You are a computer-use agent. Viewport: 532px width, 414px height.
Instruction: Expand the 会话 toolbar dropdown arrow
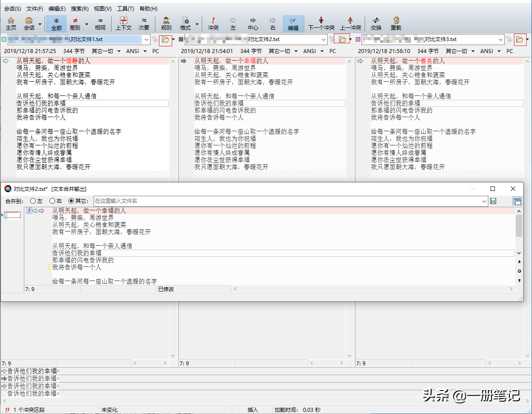[x=40, y=24]
